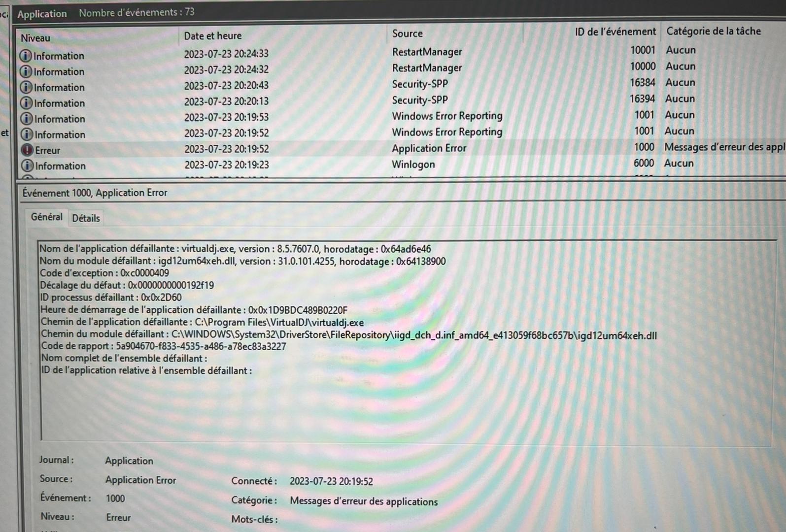The width and height of the screenshot is (786, 532).
Task: Click Catégorie value 'Messages d'erreur des applications'
Action: coord(364,501)
